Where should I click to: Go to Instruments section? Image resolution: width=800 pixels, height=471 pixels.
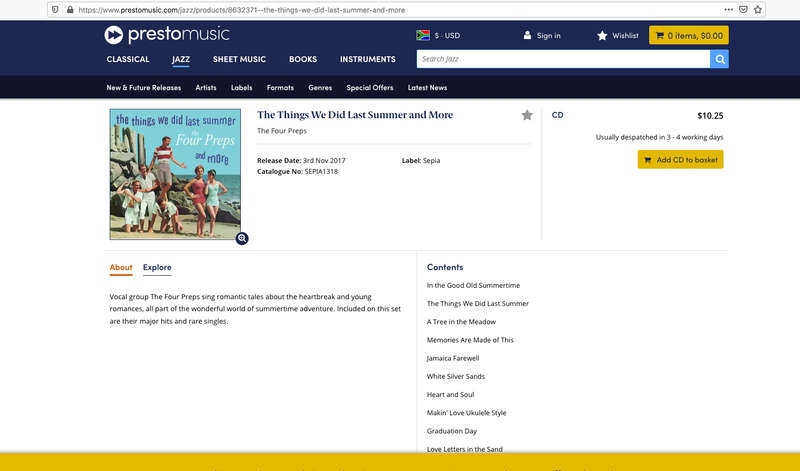coord(367,59)
